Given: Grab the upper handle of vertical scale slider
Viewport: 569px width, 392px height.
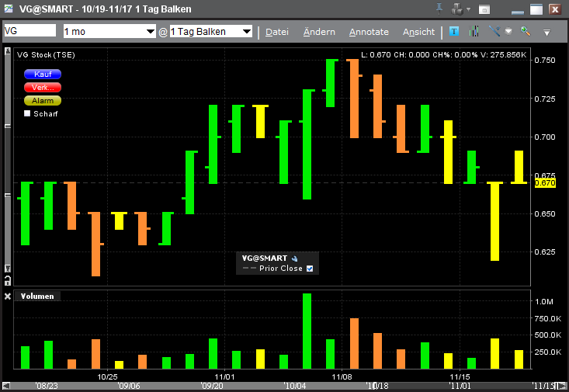Looking at the screenshot, I should click(x=8, y=127).
